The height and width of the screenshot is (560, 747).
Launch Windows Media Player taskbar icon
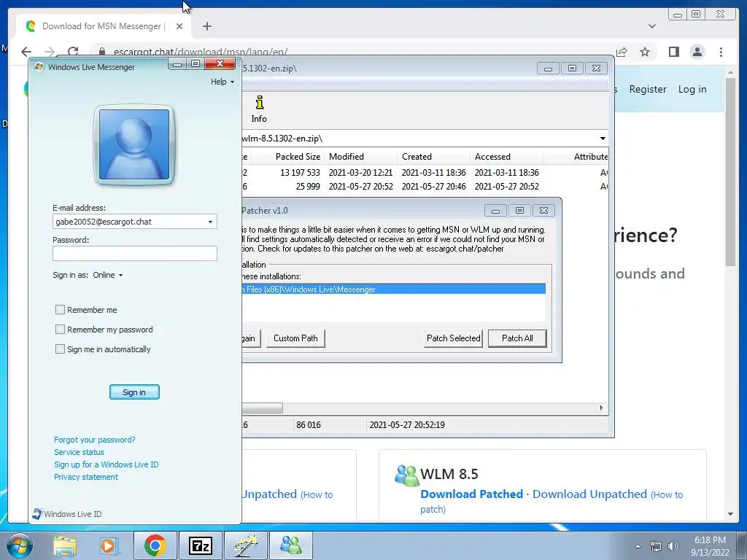pos(109,545)
